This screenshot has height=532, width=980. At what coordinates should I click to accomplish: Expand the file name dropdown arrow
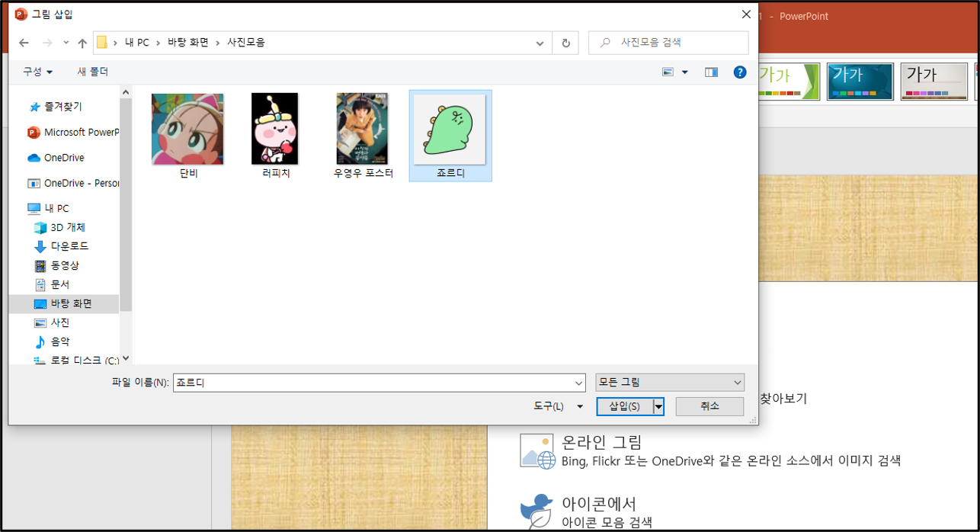pyautogui.click(x=578, y=383)
